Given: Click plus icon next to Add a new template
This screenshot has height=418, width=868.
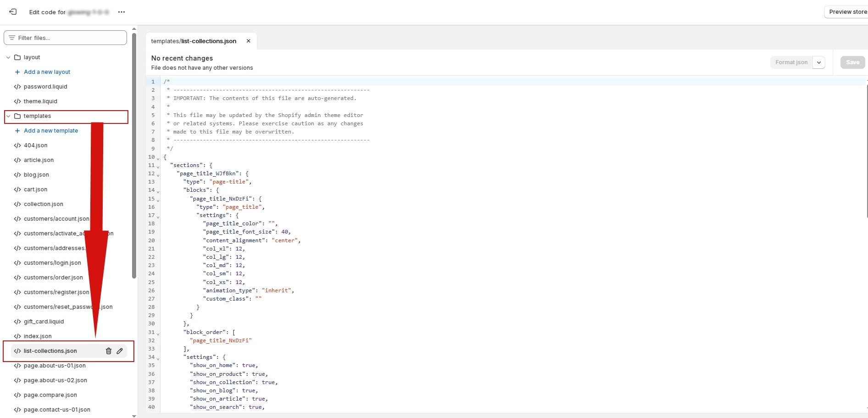Looking at the screenshot, I should (x=17, y=131).
